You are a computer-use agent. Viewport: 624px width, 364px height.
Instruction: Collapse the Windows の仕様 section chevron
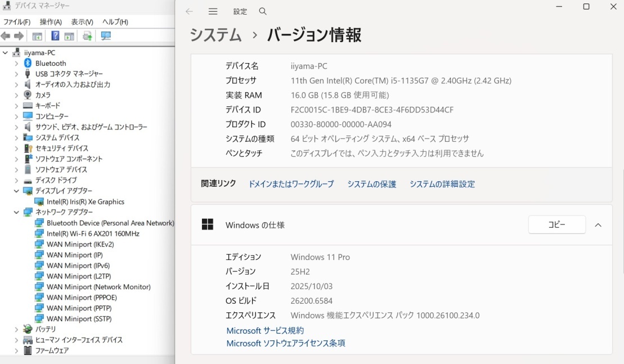(598, 225)
